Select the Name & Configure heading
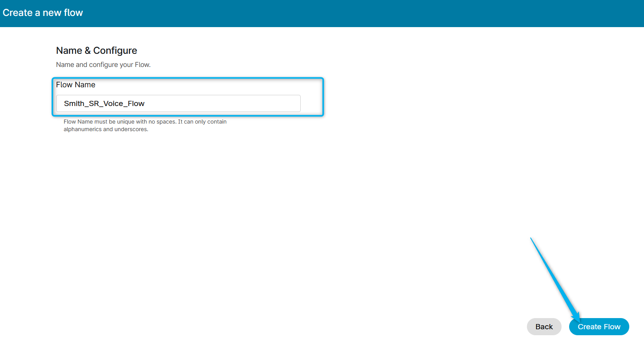The image size is (644, 340). [96, 51]
